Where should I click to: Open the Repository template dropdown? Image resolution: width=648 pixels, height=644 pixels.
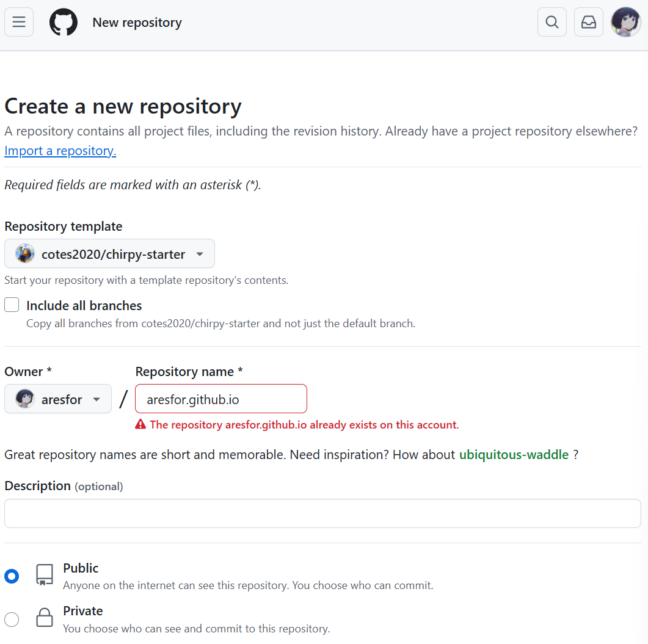click(x=109, y=254)
